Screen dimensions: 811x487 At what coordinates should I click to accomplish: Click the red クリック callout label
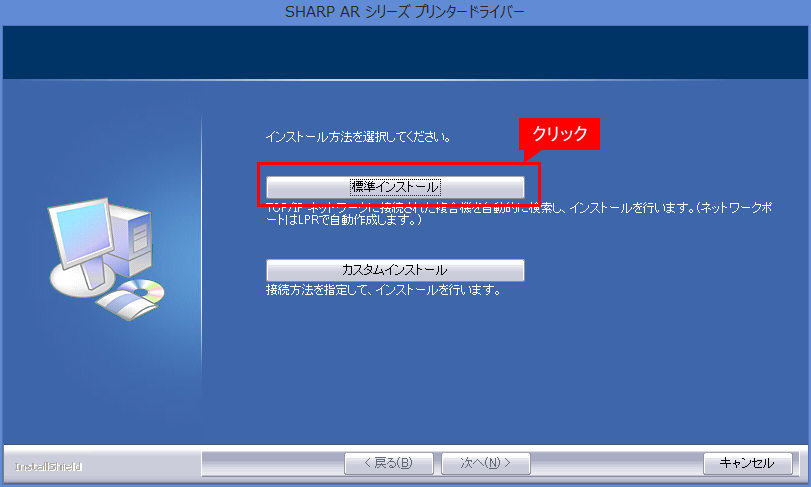559,135
